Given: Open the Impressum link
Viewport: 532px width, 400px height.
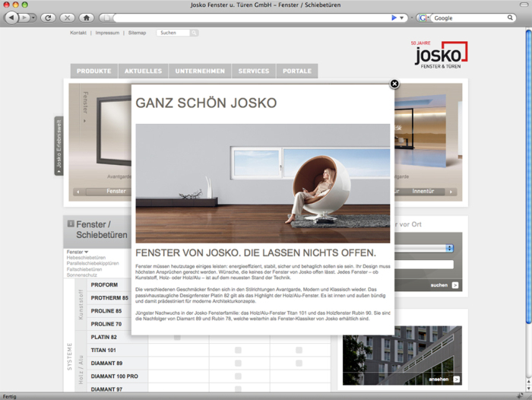Looking at the screenshot, I should [107, 33].
